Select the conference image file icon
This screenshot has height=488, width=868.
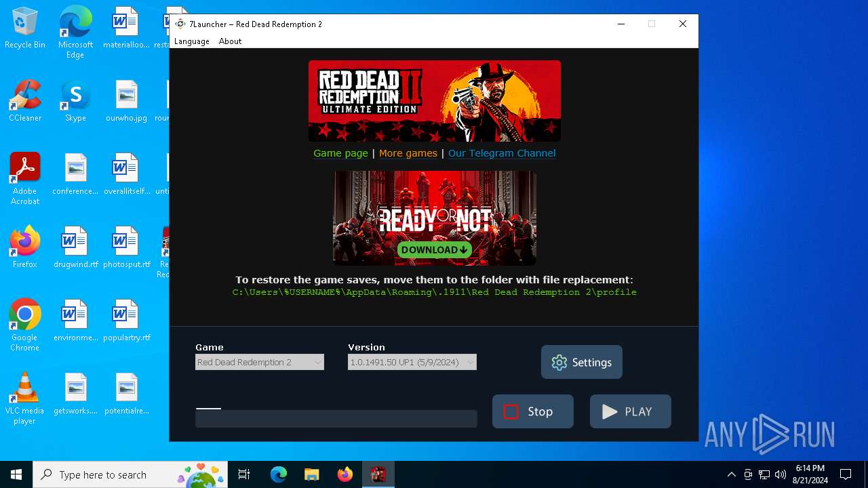pos(75,174)
